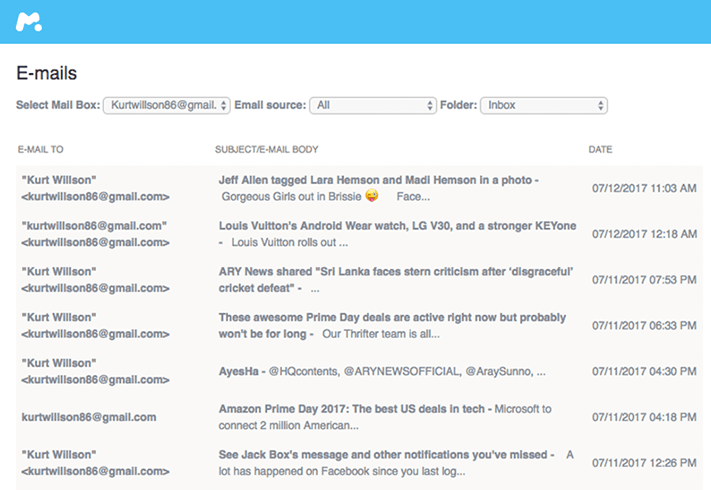Screen dimensions: 711x490
Task: Click the date 07/11/2017 07:53 PM
Action: point(644,280)
